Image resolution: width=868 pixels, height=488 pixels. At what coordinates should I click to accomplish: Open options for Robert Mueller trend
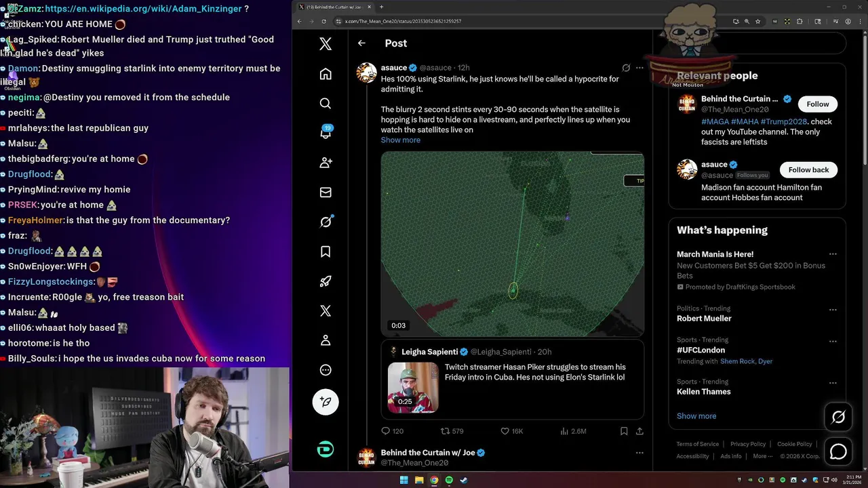point(833,310)
